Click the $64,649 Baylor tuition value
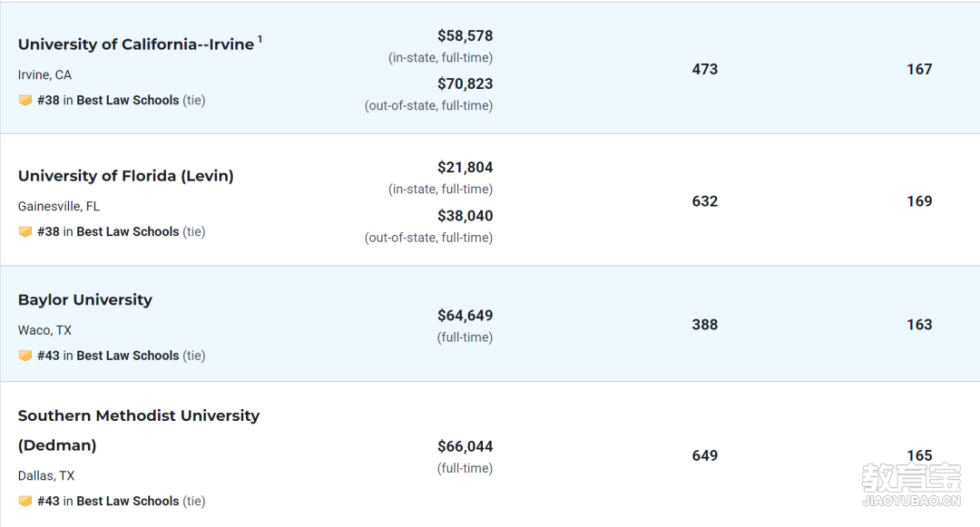This screenshot has width=980, height=527. (x=465, y=316)
